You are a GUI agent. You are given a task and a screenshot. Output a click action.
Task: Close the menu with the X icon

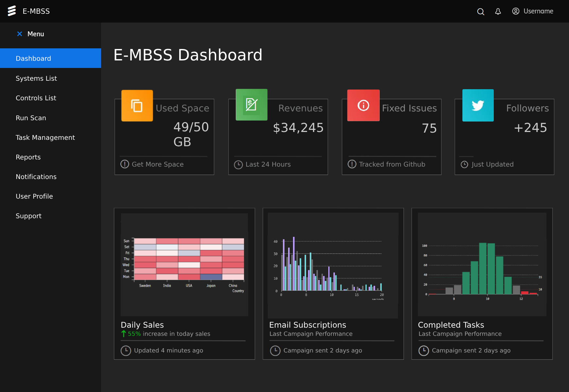click(20, 34)
